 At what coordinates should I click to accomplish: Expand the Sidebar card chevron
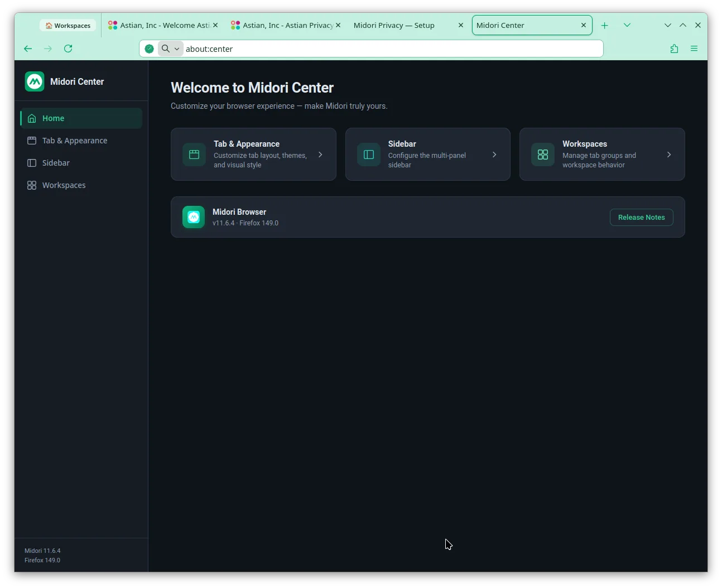tap(494, 155)
